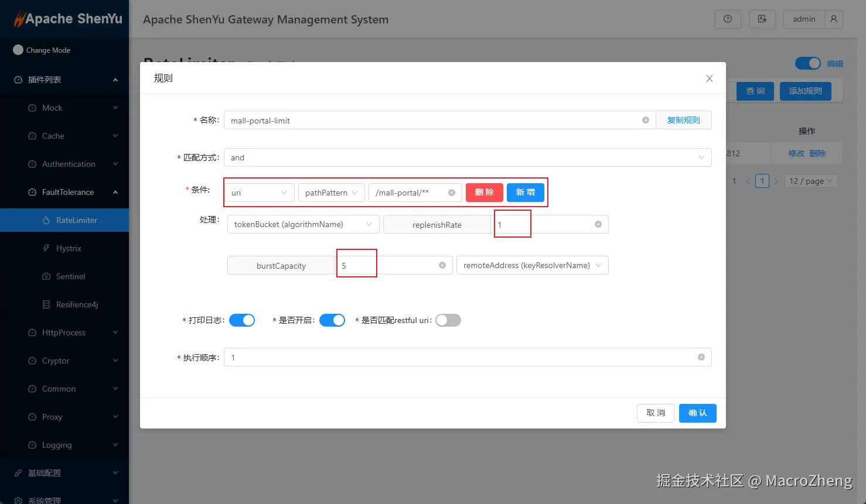Click the 复制规则 copy rule link

click(684, 120)
